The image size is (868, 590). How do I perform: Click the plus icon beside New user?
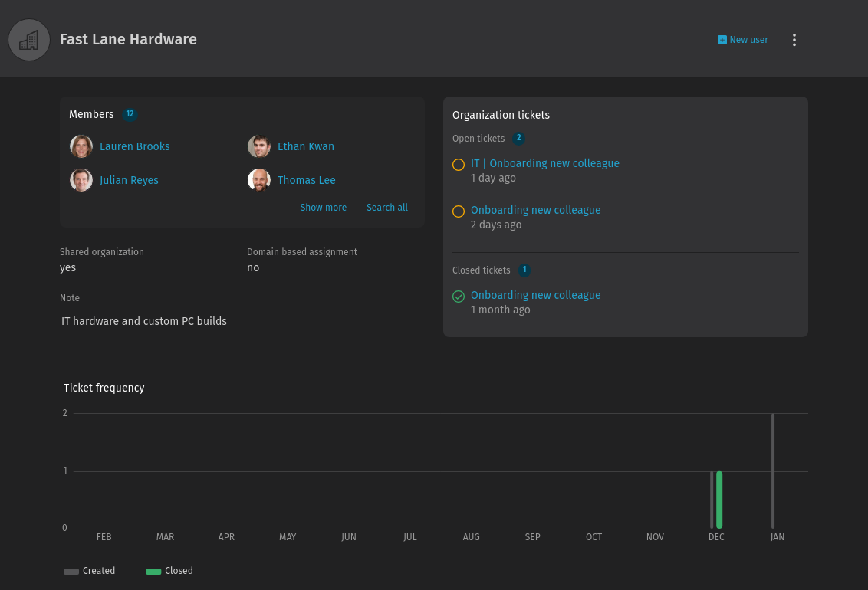721,39
